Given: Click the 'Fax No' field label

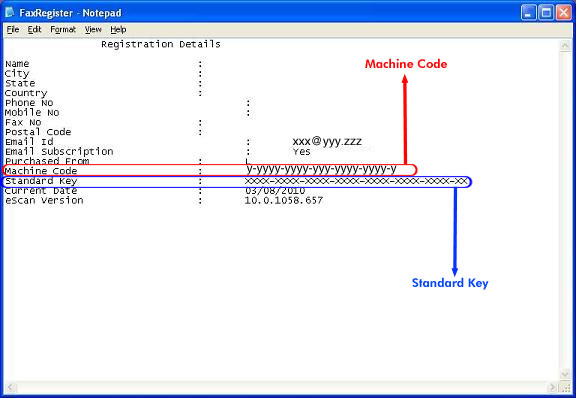Looking at the screenshot, I should [23, 122].
